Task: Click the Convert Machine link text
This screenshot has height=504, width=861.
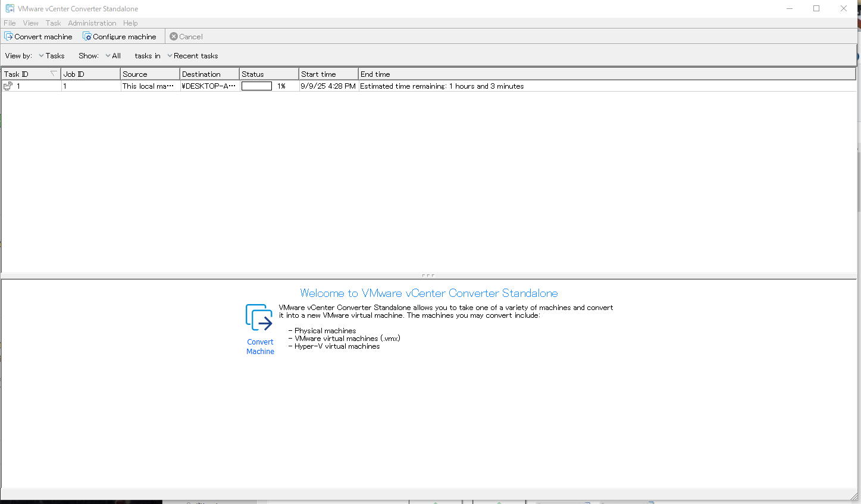Action: [x=260, y=347]
